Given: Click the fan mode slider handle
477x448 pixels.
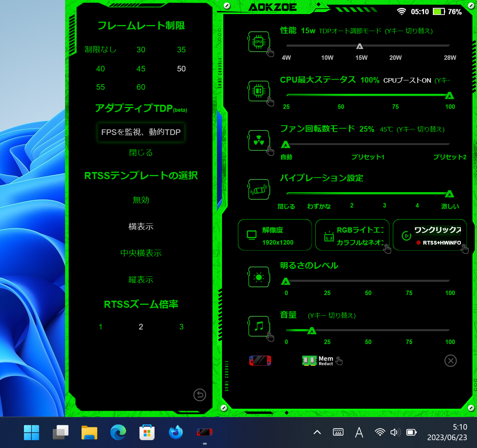Looking at the screenshot, I should tap(286, 145).
